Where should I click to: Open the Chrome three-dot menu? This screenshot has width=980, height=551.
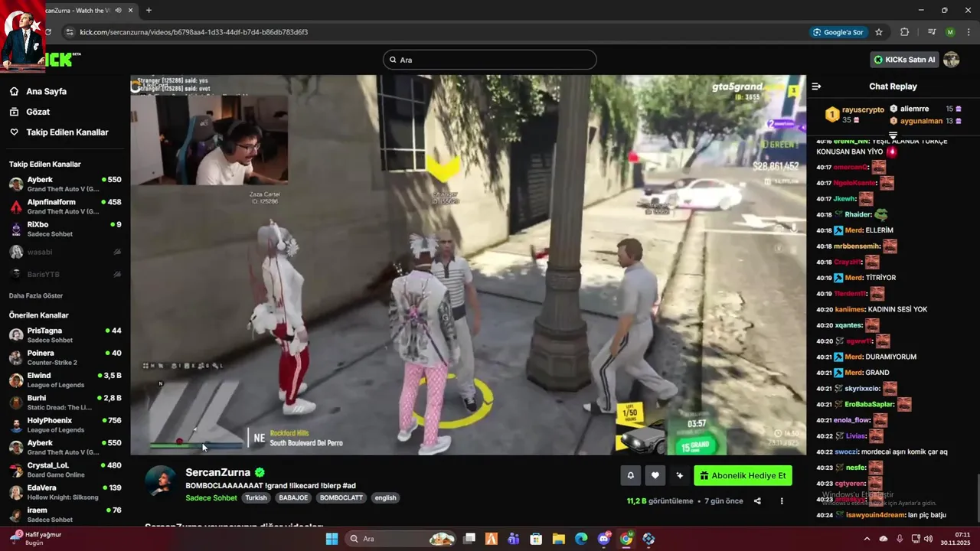(969, 32)
